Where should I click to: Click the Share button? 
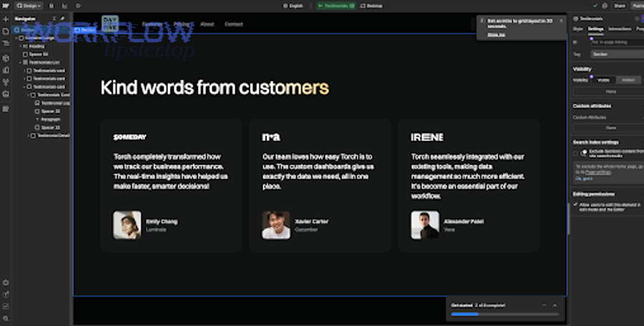(600, 5)
